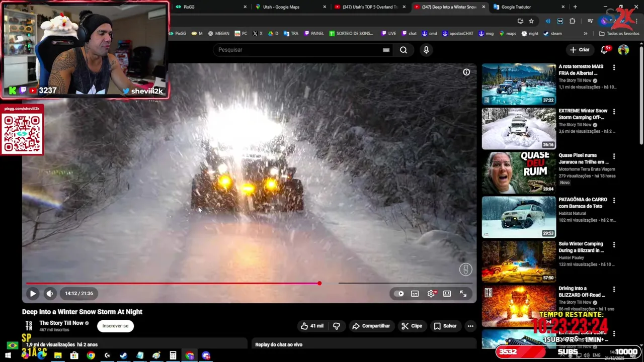Click the YouTube search magnifier button

[404, 50]
